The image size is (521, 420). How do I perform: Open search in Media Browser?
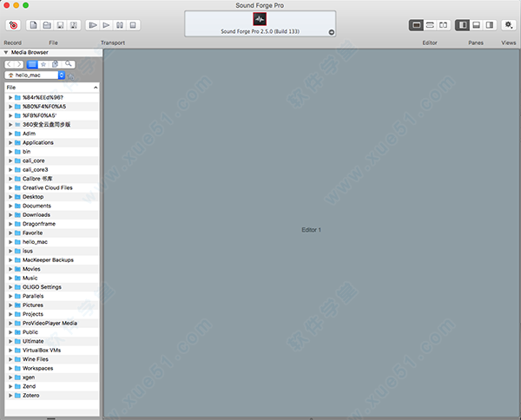69,64
